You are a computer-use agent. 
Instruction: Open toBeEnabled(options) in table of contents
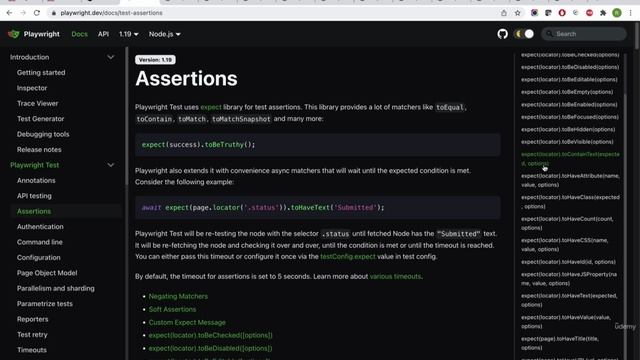(x=569, y=104)
